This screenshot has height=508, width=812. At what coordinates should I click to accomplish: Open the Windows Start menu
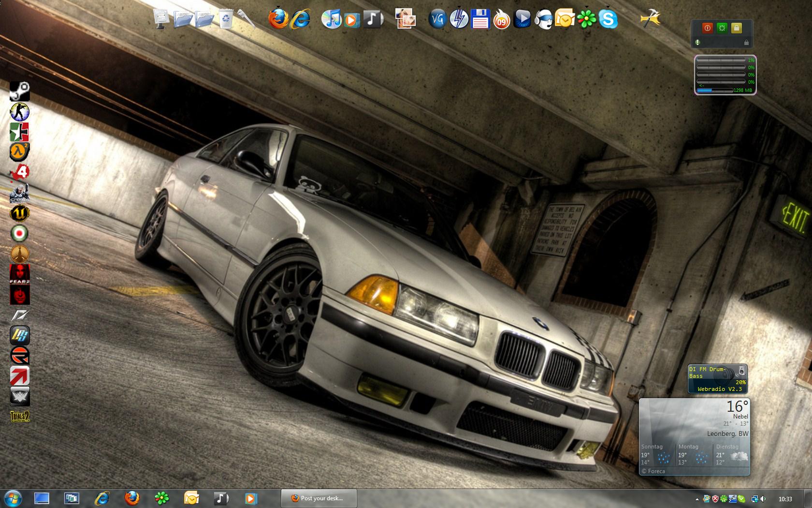[x=13, y=498]
